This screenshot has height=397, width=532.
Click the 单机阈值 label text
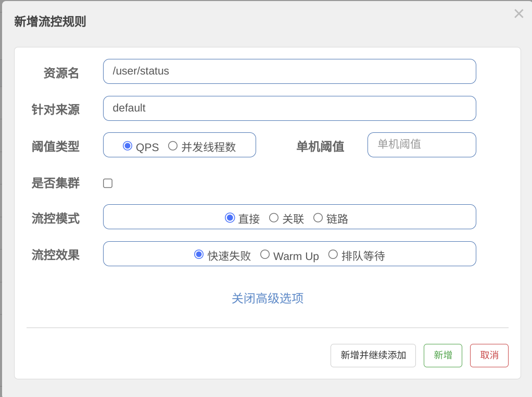coord(320,147)
